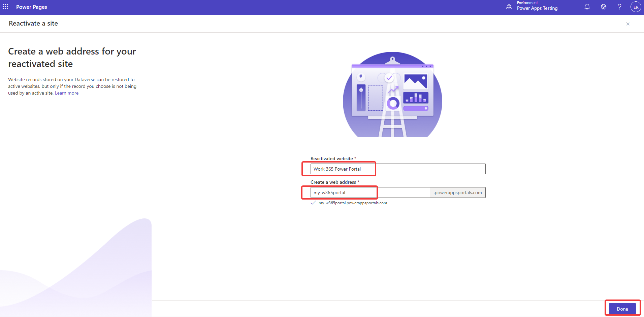
Task: Click the Create a web address field
Action: 370,192
